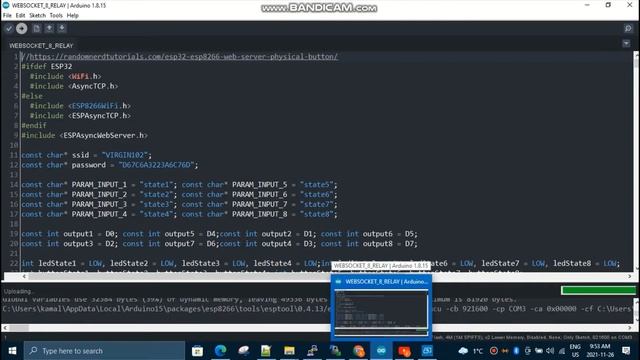Click the Bluetooth tray icon
Image resolution: width=640 pixels, height=360 pixels.
pos(516,351)
